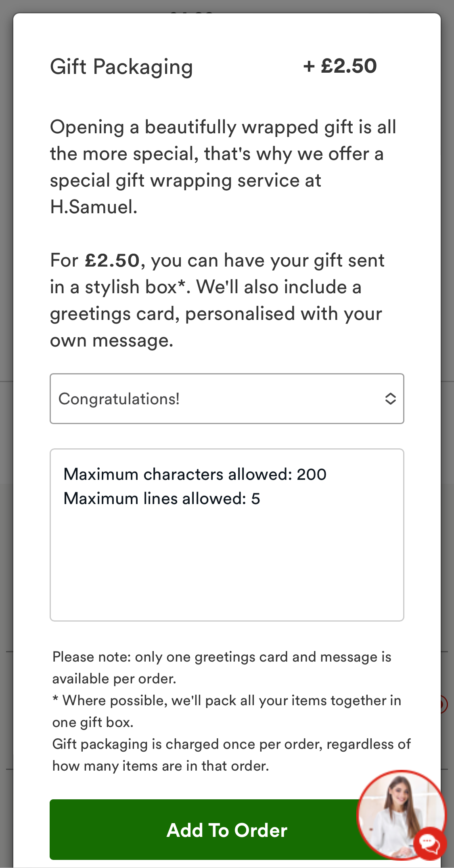Click the 'Maximum characters allowed: 200' placeholder

tap(195, 474)
